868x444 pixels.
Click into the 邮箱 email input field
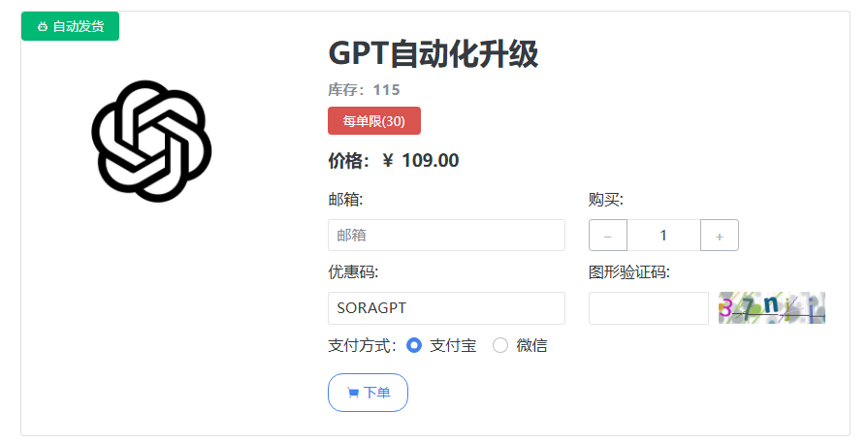pyautogui.click(x=446, y=236)
